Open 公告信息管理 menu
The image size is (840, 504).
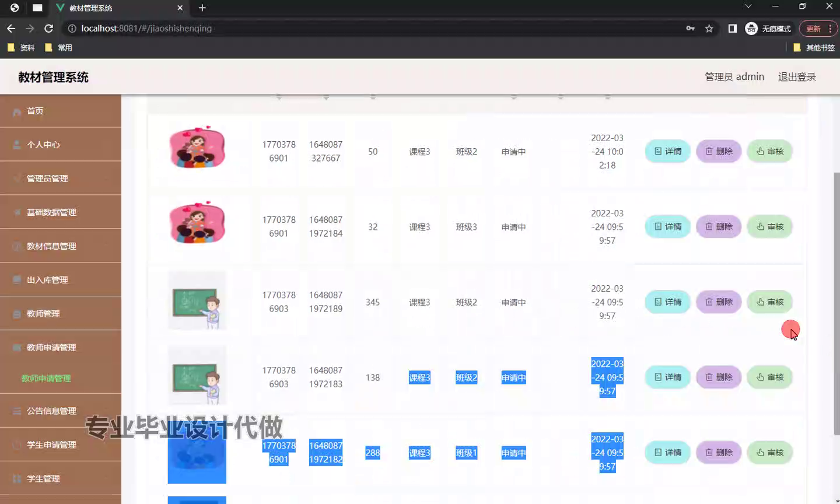click(x=61, y=411)
